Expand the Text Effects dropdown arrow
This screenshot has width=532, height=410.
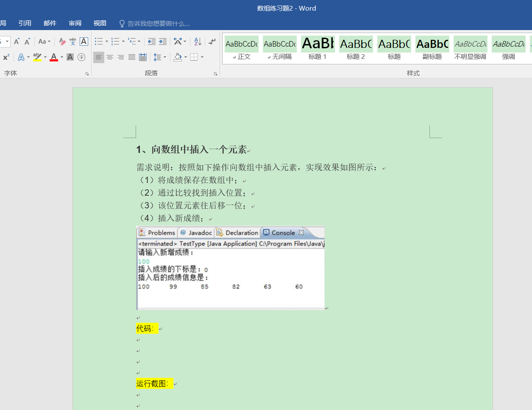28,57
